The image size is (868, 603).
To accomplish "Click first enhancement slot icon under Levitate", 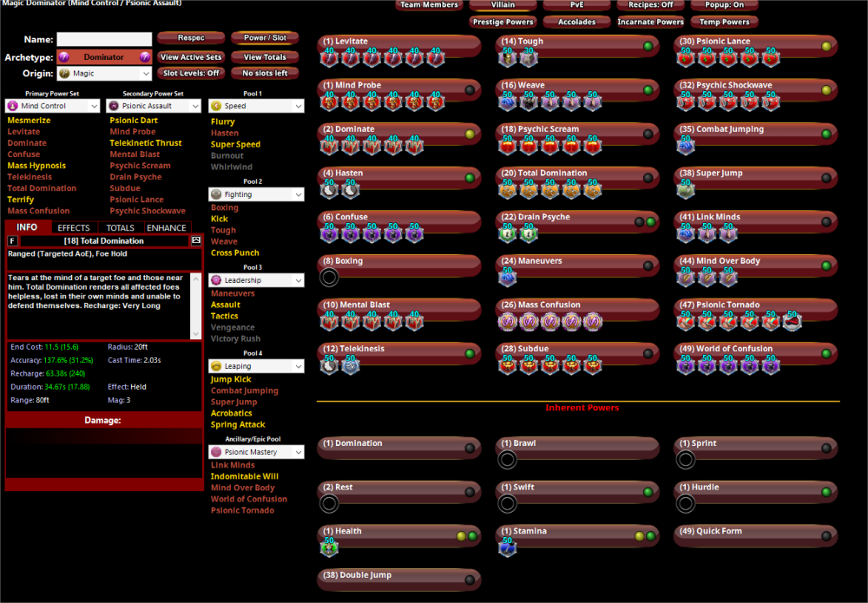I will tap(329, 58).
